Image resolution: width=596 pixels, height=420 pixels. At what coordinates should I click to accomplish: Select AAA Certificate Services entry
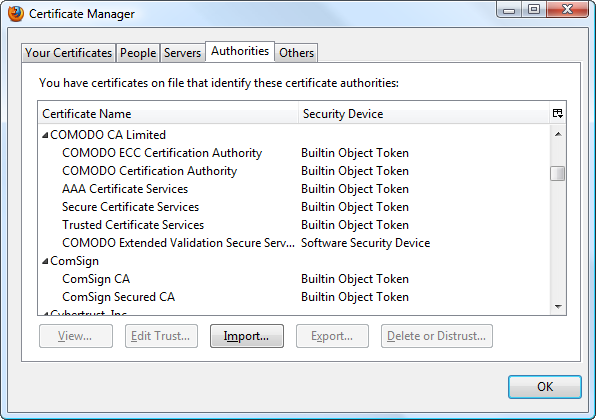coord(293,189)
